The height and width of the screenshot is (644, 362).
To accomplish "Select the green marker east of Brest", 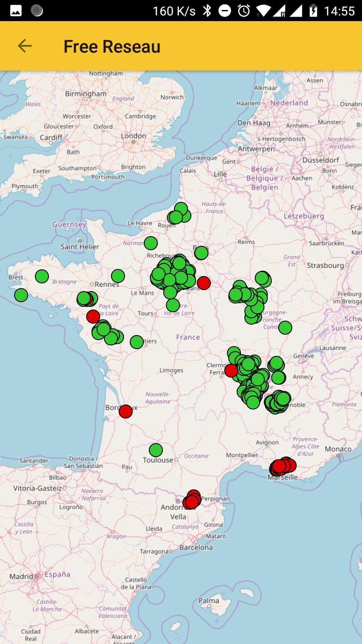I will (x=42, y=276).
